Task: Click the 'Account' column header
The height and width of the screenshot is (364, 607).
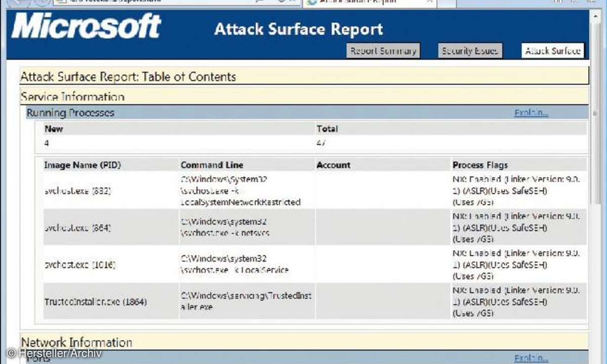Action: (x=333, y=165)
